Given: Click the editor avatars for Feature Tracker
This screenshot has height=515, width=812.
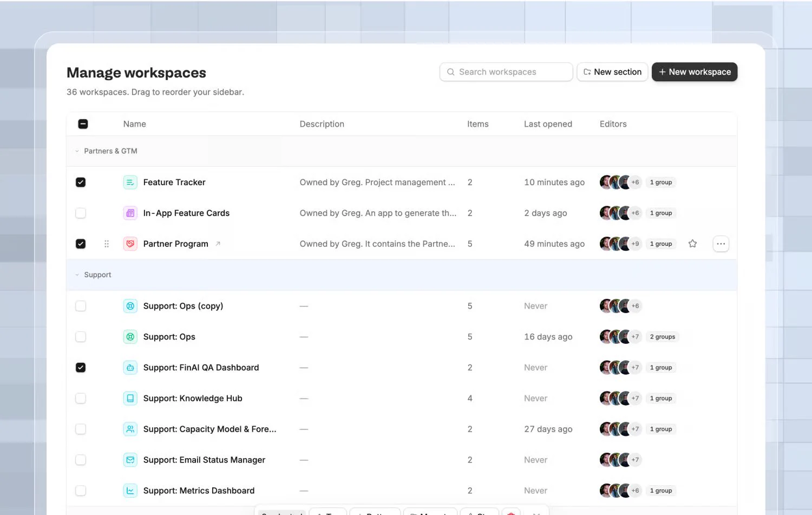Looking at the screenshot, I should [x=620, y=182].
